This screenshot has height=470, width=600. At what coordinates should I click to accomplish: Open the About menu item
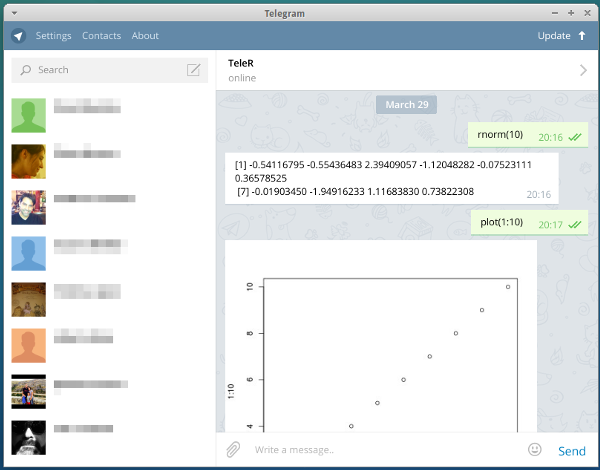coord(145,36)
